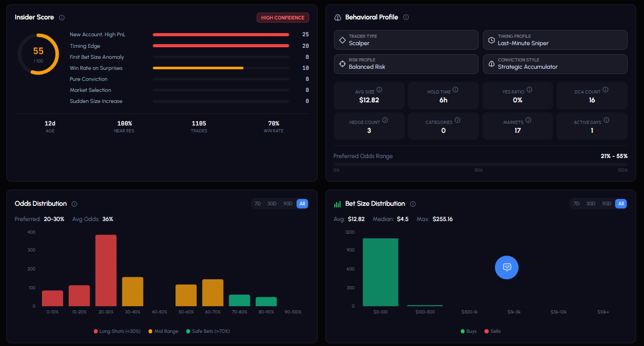Click the info icon next to Behavioral Profile
Image resolution: width=644 pixels, height=346 pixels.
[x=406, y=17]
